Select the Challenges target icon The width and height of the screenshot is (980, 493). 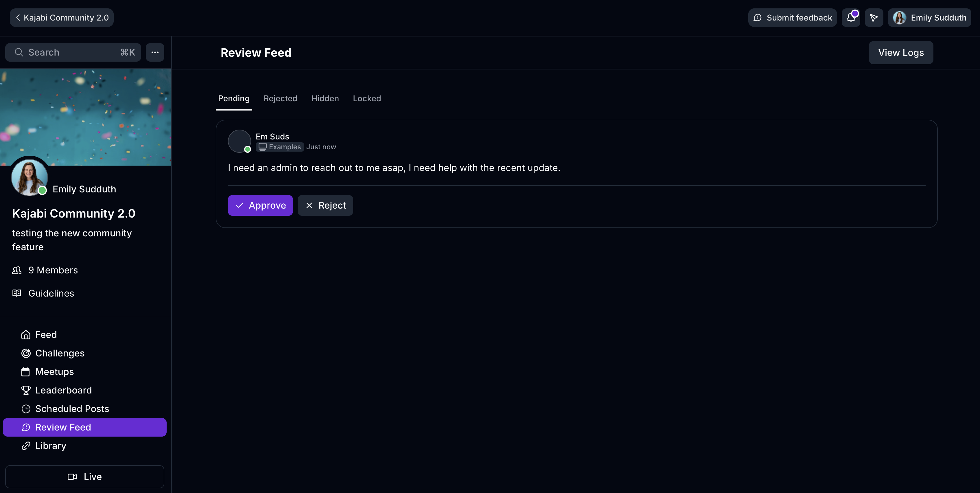[x=25, y=353]
